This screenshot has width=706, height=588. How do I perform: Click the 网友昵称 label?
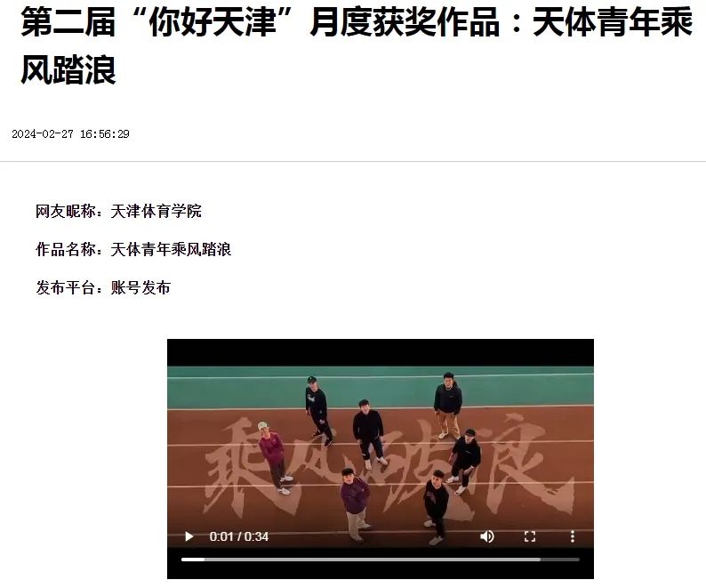coord(65,212)
